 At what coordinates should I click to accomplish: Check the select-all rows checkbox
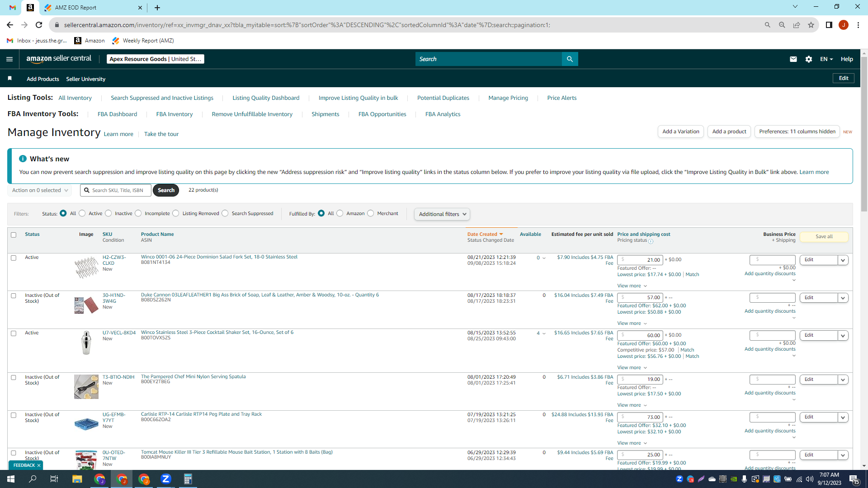click(14, 235)
